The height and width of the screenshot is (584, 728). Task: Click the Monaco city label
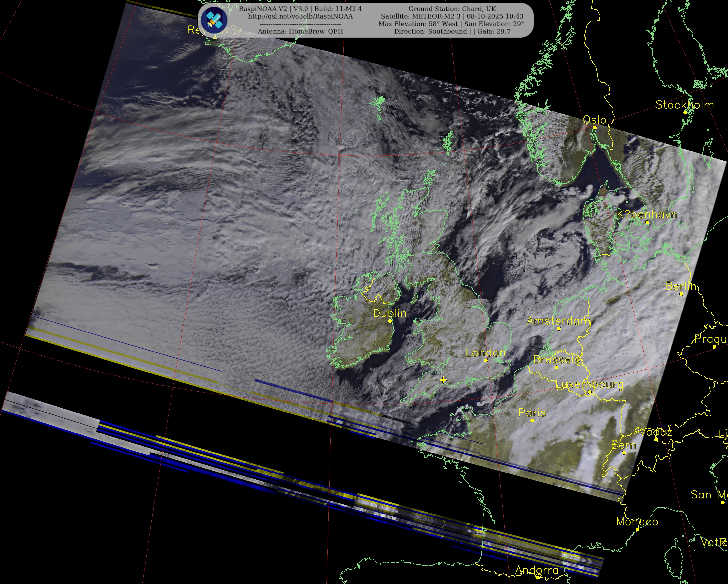click(637, 522)
